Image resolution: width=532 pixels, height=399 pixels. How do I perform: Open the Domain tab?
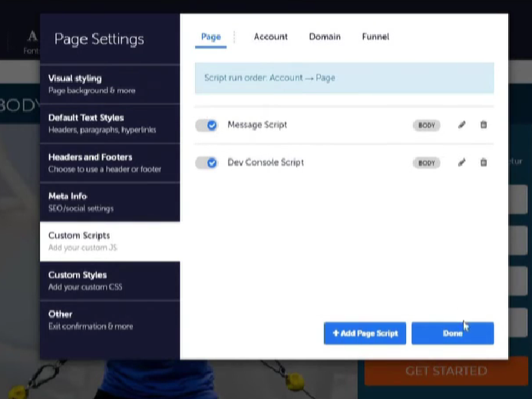coord(325,37)
